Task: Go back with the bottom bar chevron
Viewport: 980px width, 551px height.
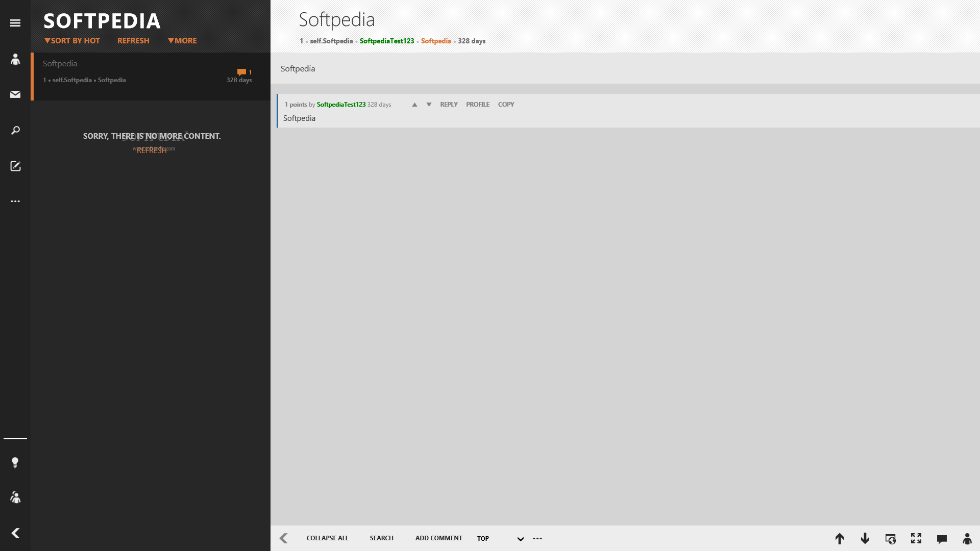Action: [284, 538]
